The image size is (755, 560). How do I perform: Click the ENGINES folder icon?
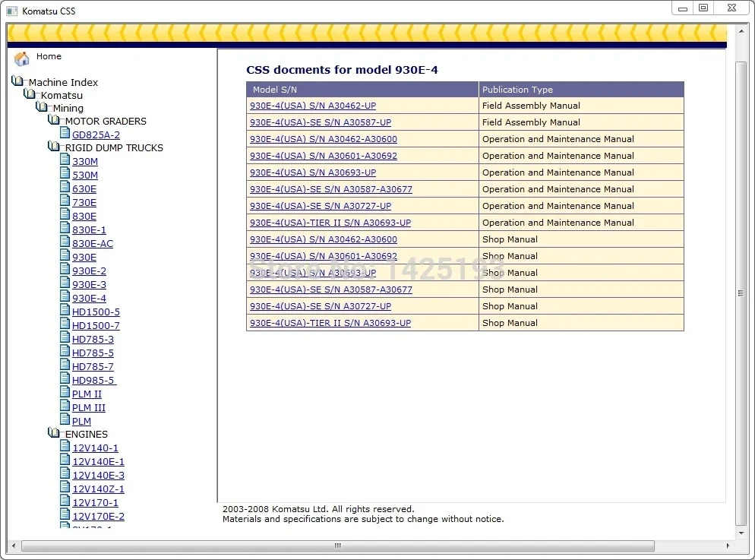click(55, 434)
